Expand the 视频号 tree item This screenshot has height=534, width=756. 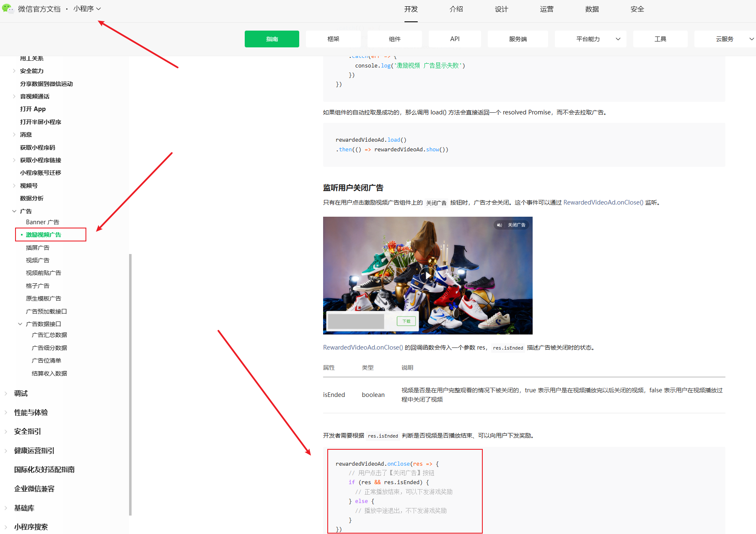[14, 186]
